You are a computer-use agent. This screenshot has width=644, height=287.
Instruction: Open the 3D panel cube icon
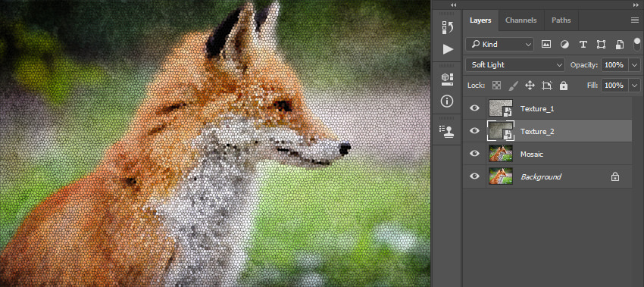(448, 80)
